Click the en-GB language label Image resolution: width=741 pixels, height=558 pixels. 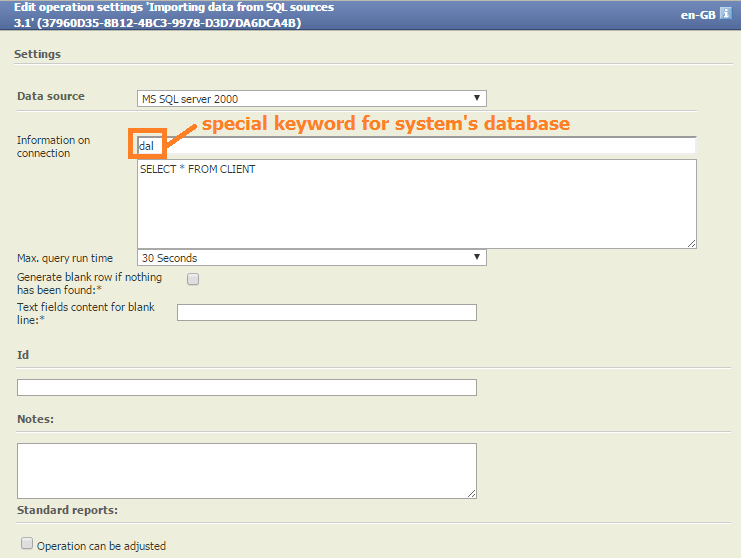coord(698,15)
